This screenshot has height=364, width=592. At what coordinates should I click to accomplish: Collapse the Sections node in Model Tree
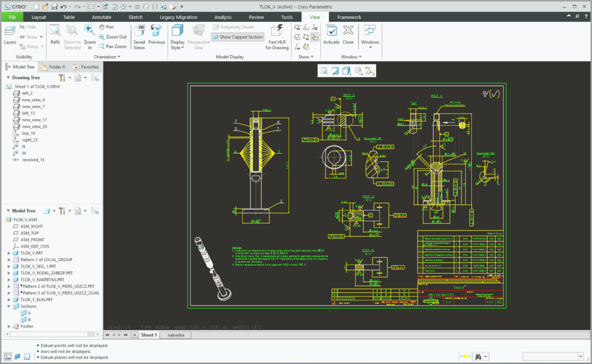[9, 306]
